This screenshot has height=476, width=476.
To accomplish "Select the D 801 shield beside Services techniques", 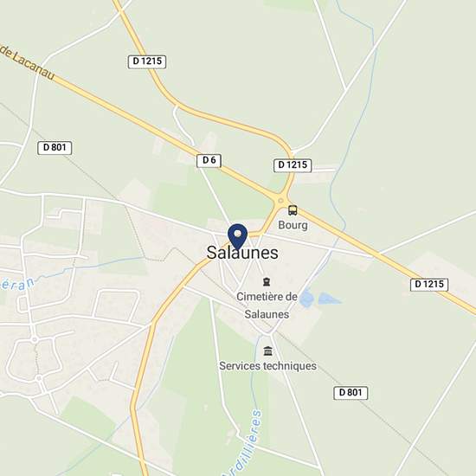I will 351,393.
